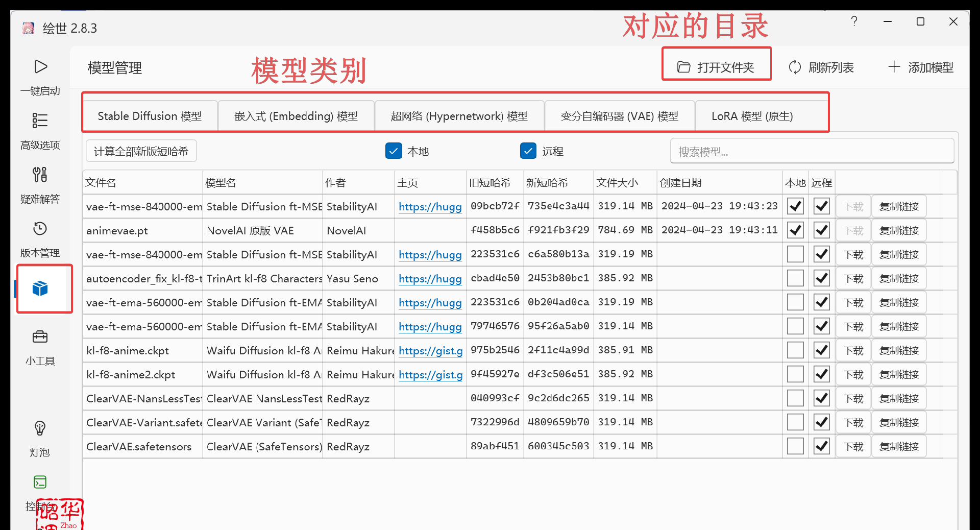Open homepage link in row with hash 09bcb72f

430,207
